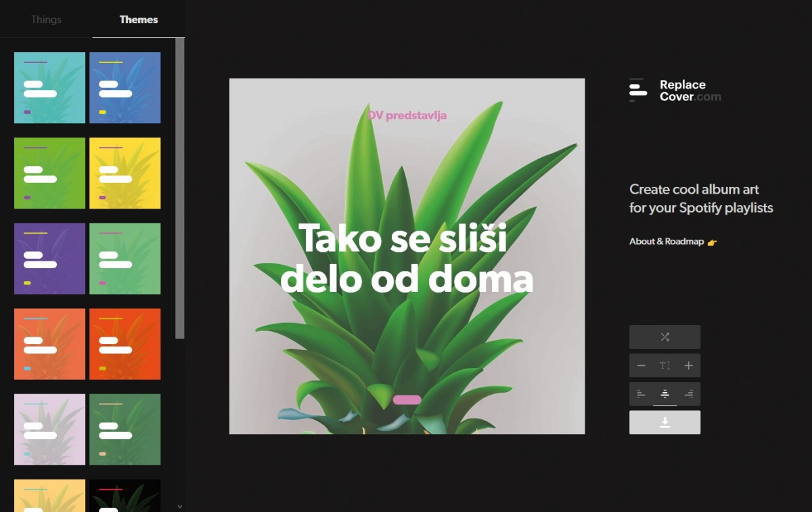Increase text size with plus icon

[x=688, y=366]
